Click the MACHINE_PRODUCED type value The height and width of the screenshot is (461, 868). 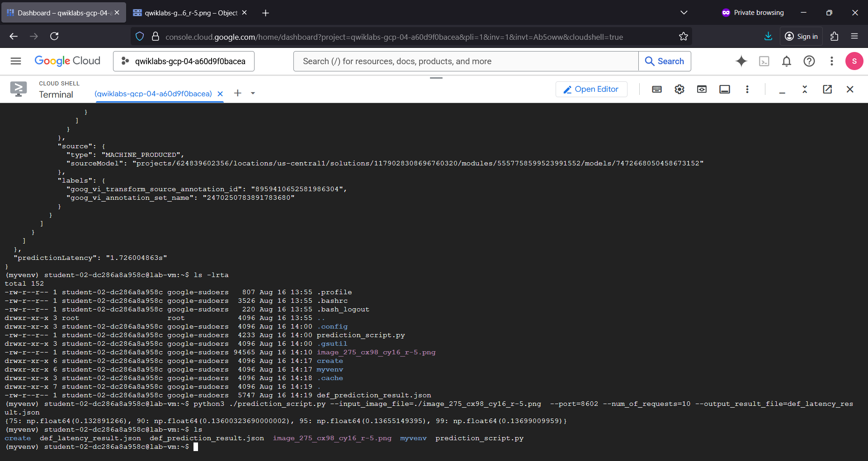(142, 155)
